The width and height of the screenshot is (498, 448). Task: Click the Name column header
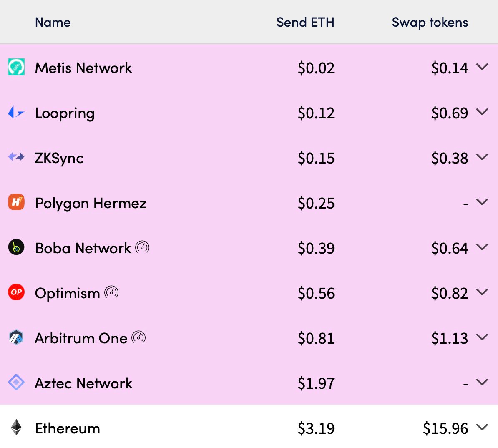coord(53,22)
